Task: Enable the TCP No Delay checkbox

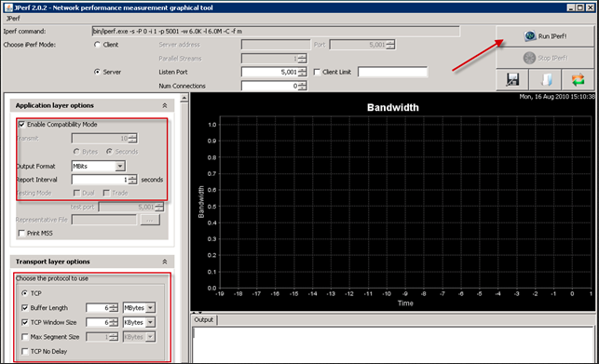Action: coord(25,351)
